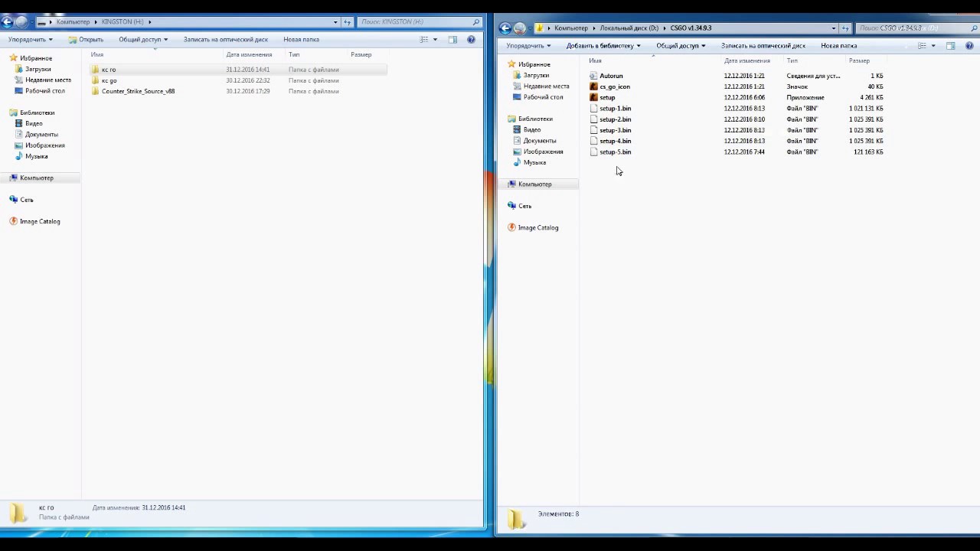Viewport: 980px width, 551px height.
Task: Click the Back arrow in the CSGO window
Action: [x=505, y=28]
